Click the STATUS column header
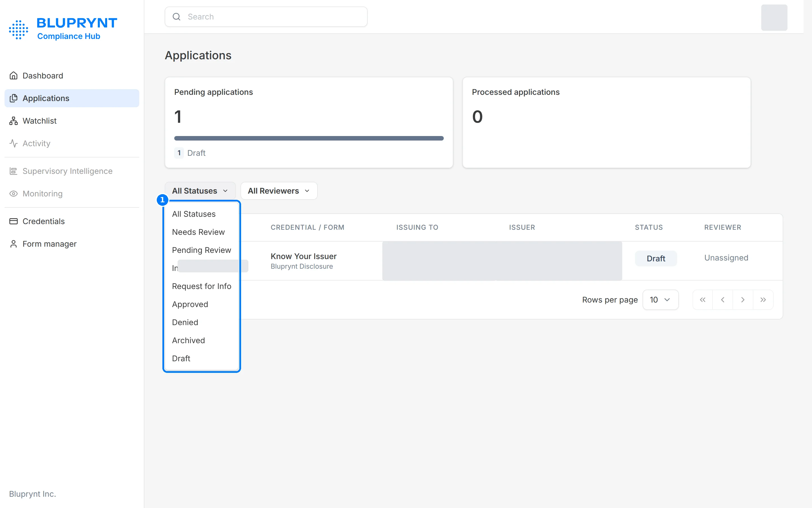Viewport: 812px width, 508px height. [648, 227]
